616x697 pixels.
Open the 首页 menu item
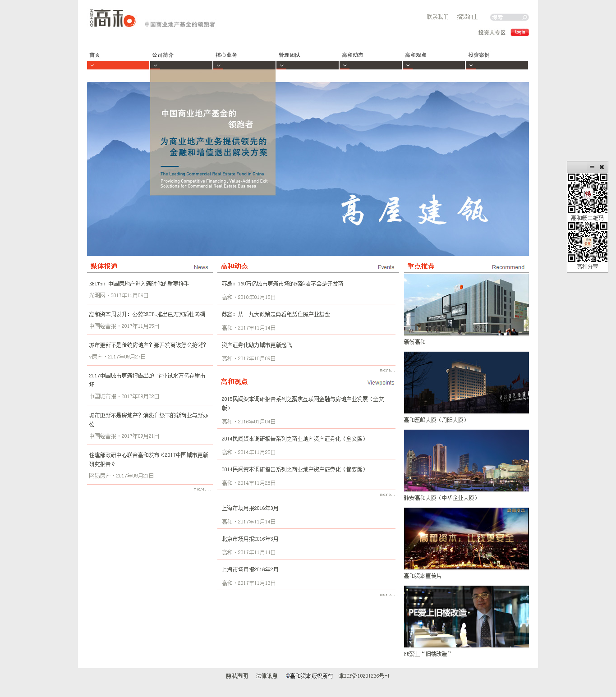pos(95,55)
